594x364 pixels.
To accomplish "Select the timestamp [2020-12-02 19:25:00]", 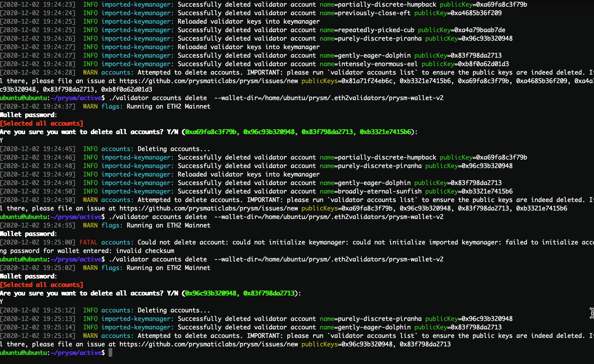I will pyautogui.click(x=38, y=242).
